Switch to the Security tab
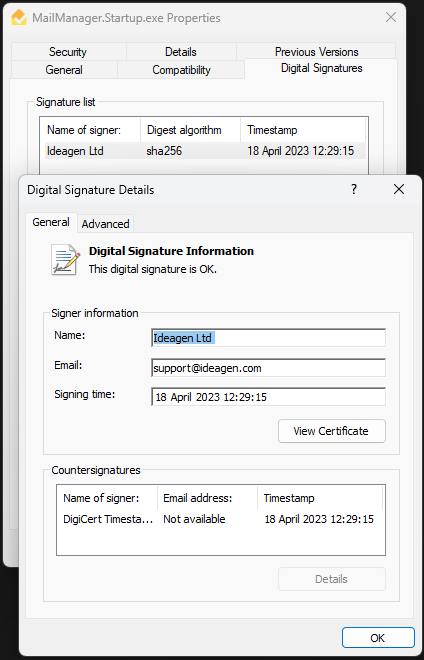424x660 pixels. pos(67,52)
